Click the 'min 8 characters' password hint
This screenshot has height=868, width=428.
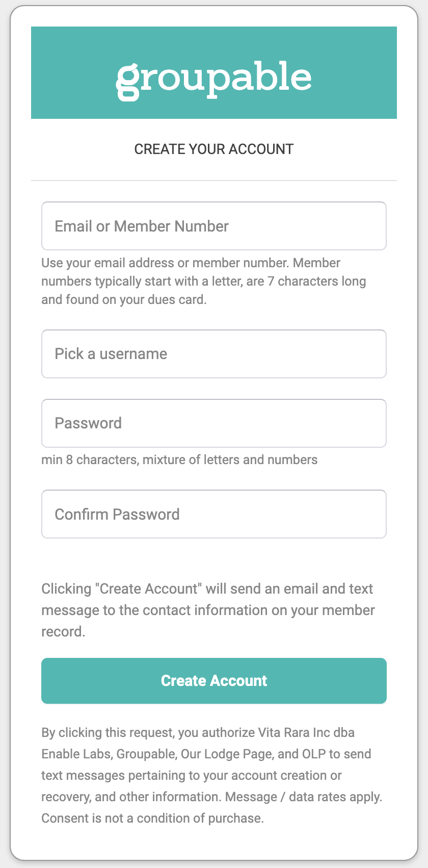(x=179, y=459)
